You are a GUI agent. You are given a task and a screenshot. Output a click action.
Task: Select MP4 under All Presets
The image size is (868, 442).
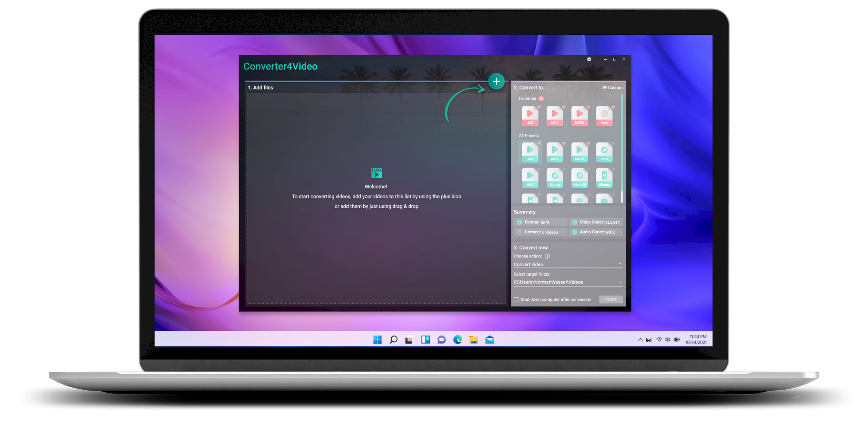pyautogui.click(x=554, y=152)
